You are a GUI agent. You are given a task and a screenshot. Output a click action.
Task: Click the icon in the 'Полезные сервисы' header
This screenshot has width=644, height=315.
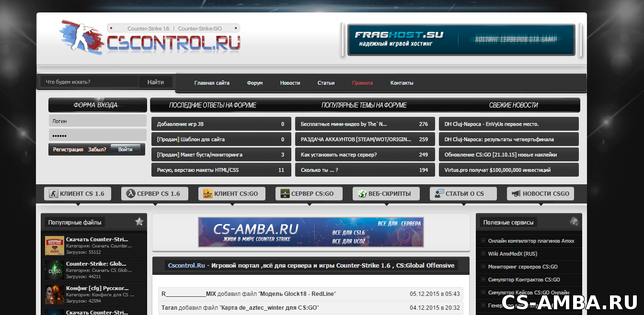coord(574,222)
